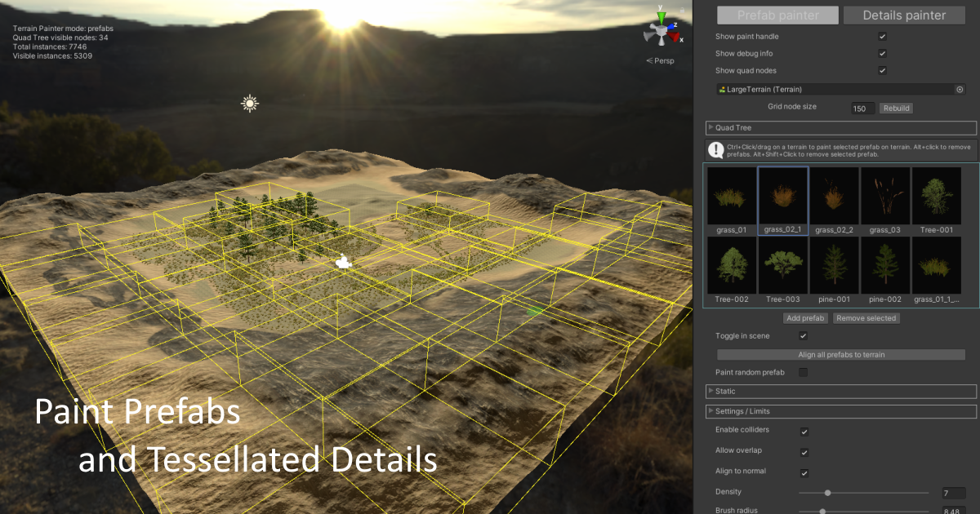The image size is (980, 514).
Task: Open object picker for LargeTerrain field
Action: pos(960,90)
